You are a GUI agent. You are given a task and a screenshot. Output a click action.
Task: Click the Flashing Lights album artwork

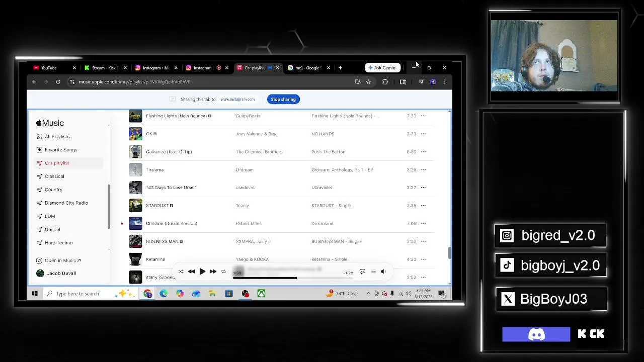135,116
